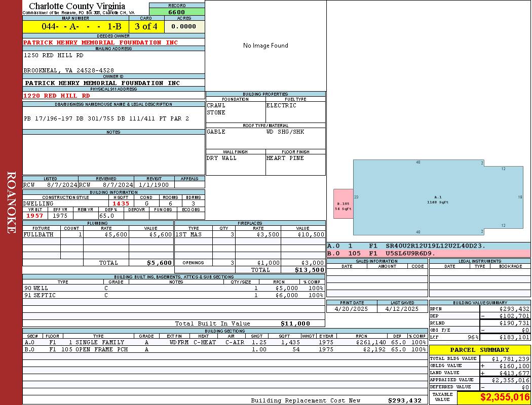
Task: Select the 91 SEPTIC built-in row
Action: pos(173,295)
